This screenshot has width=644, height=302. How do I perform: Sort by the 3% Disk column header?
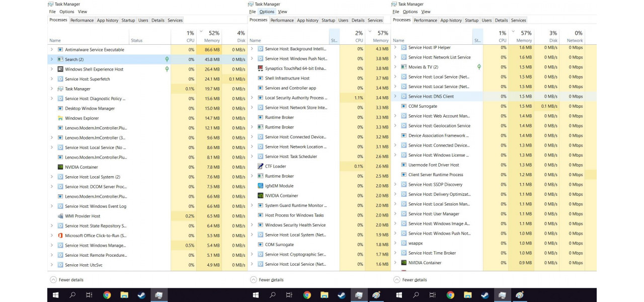(547, 36)
